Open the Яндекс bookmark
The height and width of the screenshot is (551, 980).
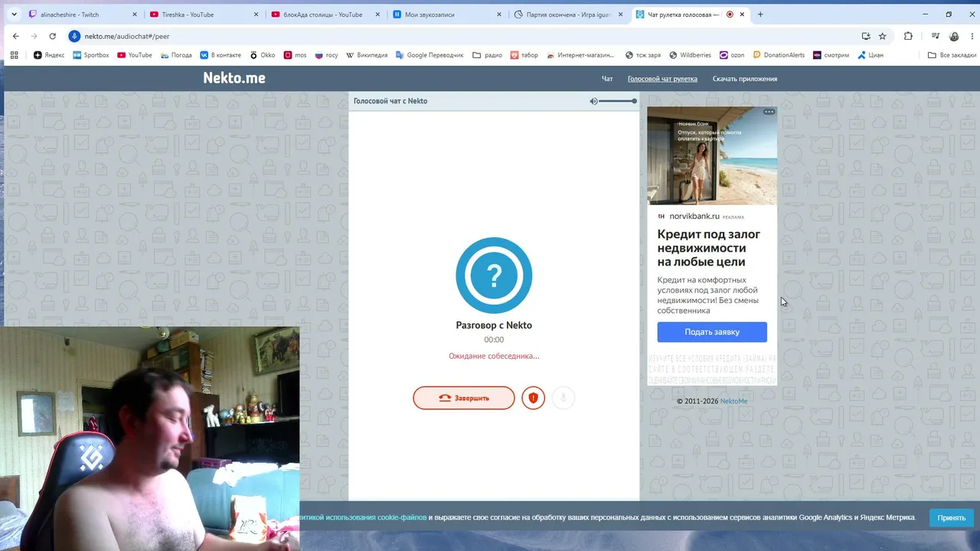coord(50,55)
